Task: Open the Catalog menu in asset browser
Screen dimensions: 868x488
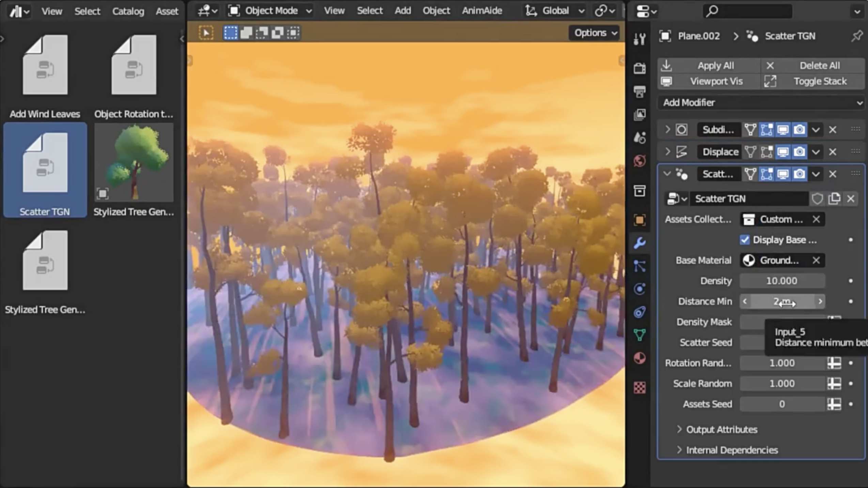Action: pyautogui.click(x=128, y=11)
